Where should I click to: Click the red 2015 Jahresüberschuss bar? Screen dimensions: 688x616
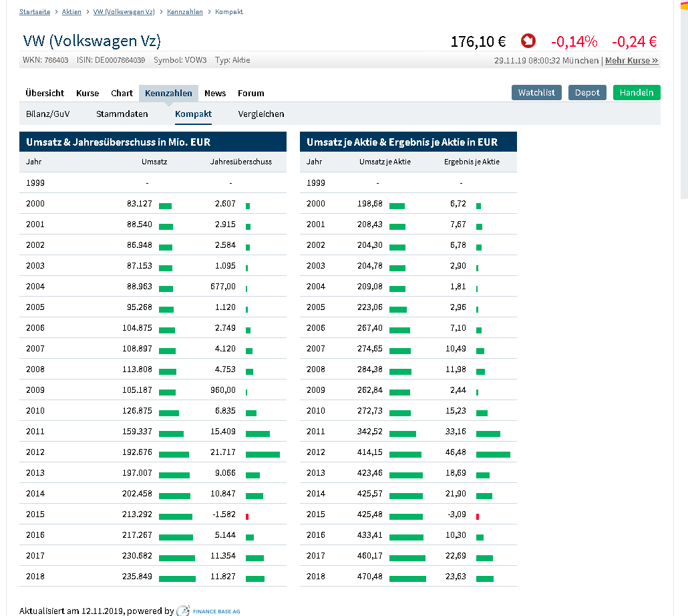click(247, 516)
